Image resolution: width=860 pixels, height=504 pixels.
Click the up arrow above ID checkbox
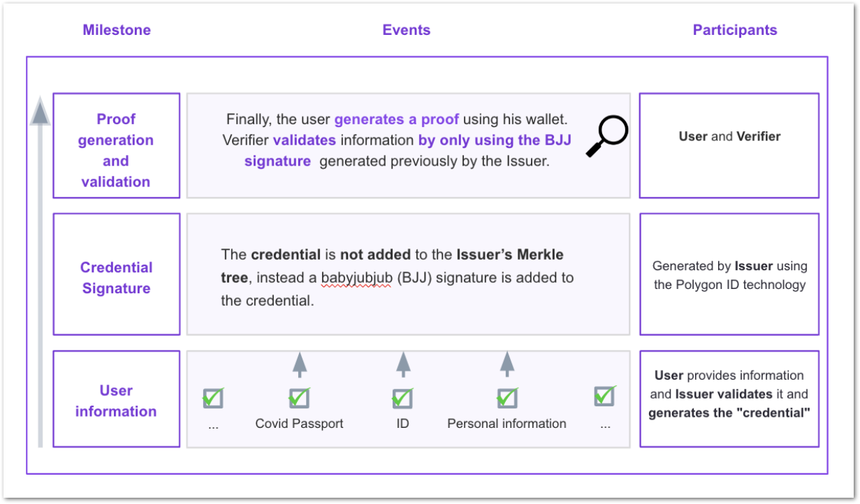coord(403,364)
